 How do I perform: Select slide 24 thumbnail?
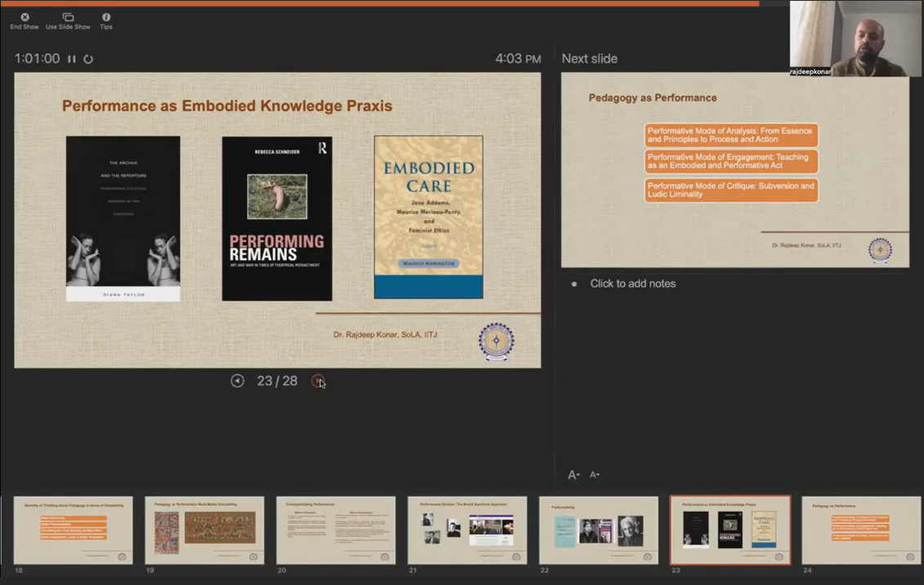point(862,530)
